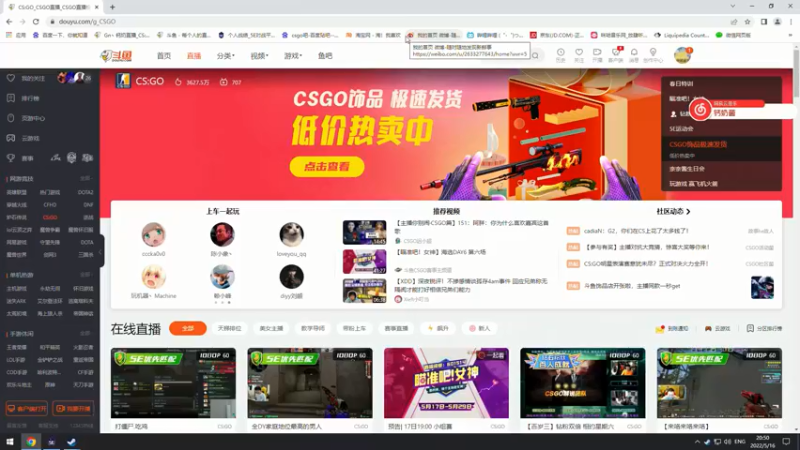Image resolution: width=800 pixels, height=450 pixels.
Task: Show hidden system tray icons
Action: pyautogui.click(x=696, y=442)
